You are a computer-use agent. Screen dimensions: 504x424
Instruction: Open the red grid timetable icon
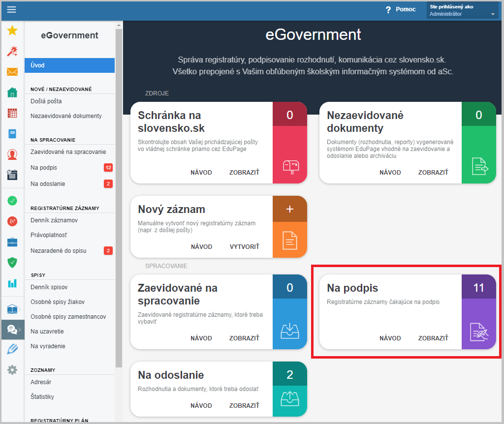12,113
